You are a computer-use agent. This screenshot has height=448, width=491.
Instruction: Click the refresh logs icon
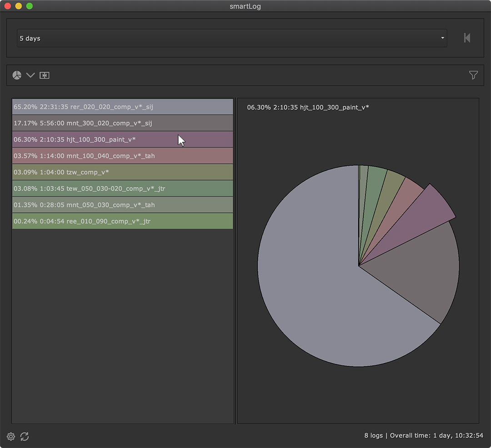25,437
